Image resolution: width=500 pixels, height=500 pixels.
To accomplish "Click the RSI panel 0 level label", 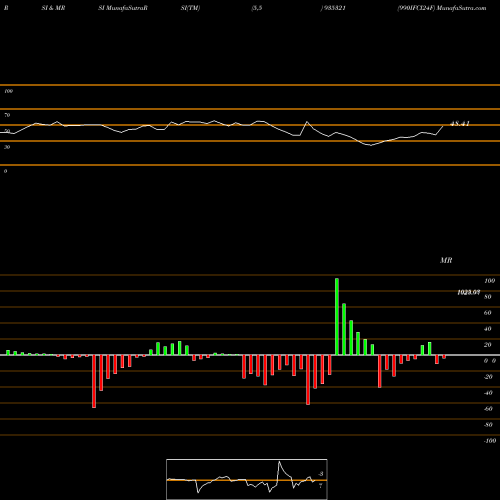I will click(5, 171).
